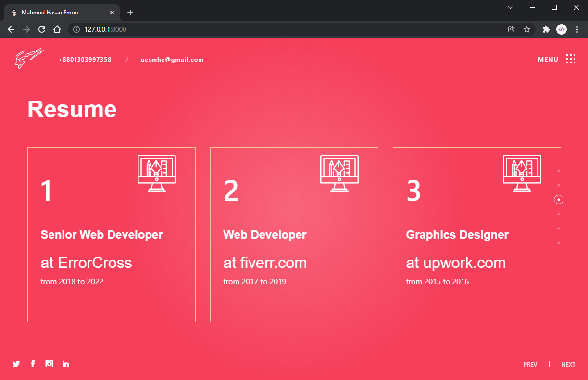Select the fifth section navigation dot

coord(559,228)
